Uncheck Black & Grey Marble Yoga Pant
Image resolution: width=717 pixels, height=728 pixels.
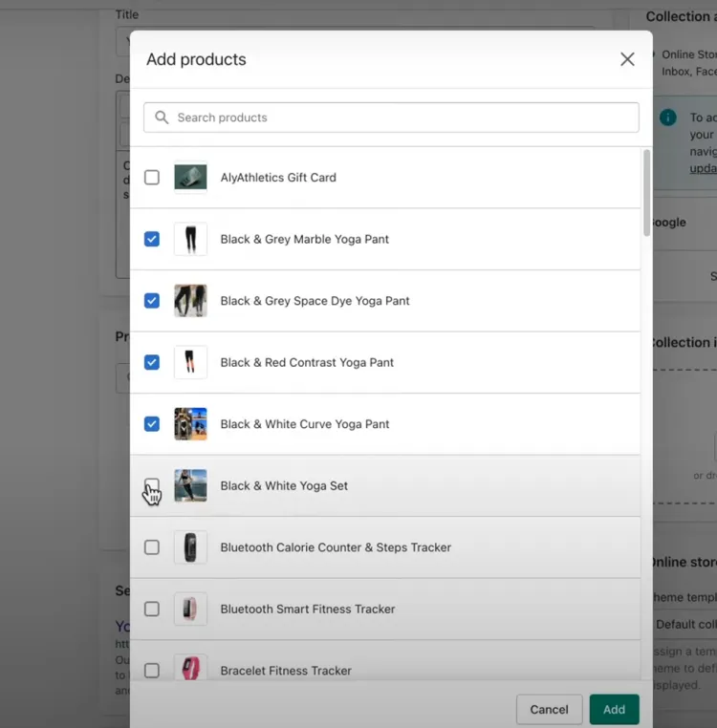tap(152, 239)
